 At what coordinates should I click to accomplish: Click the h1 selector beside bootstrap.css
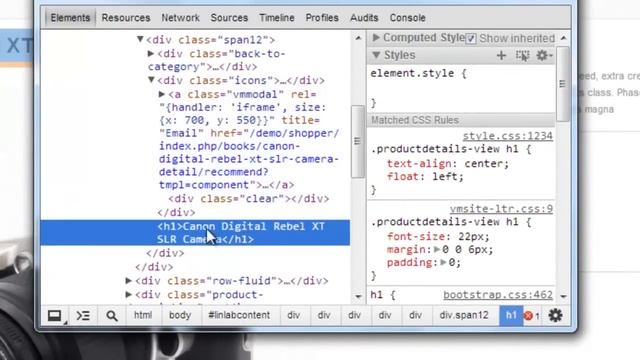[377, 295]
